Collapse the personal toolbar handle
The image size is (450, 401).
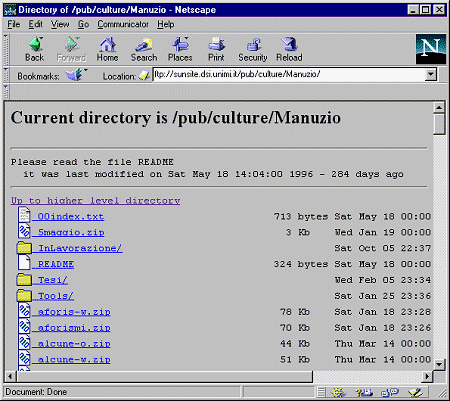click(x=6, y=92)
